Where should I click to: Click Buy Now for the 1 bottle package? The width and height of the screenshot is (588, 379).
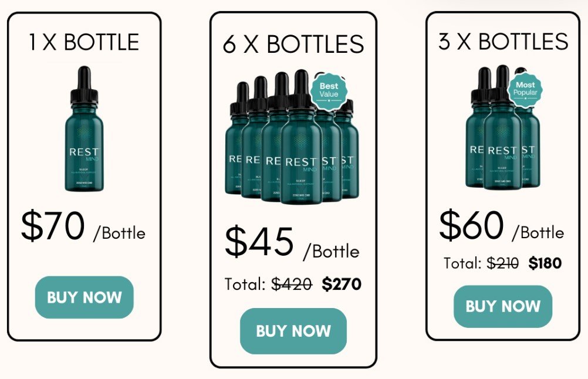tap(85, 297)
